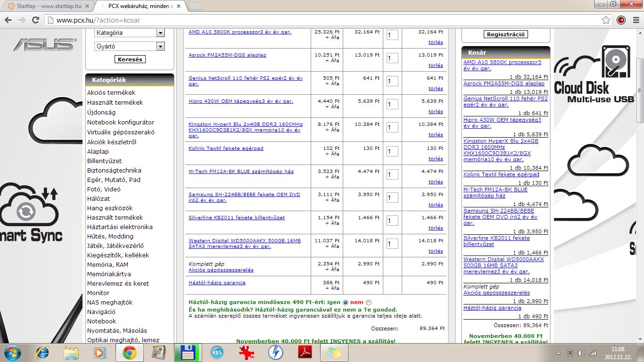
Task: Bookmark this page with the star icon
Action: [606, 20]
